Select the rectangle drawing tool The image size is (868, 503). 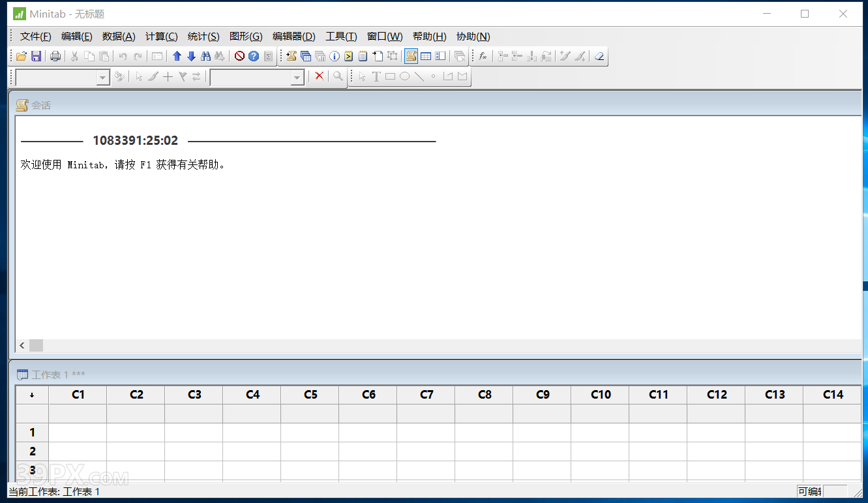(390, 77)
